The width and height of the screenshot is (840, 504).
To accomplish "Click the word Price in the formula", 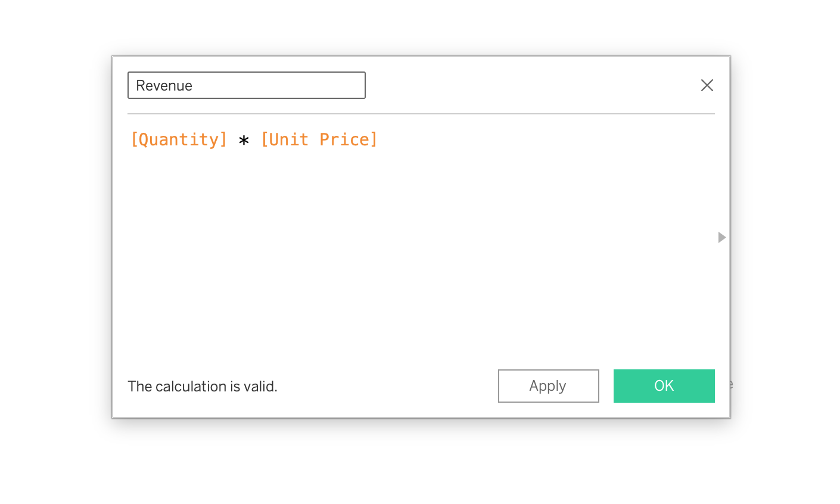I will pos(344,139).
